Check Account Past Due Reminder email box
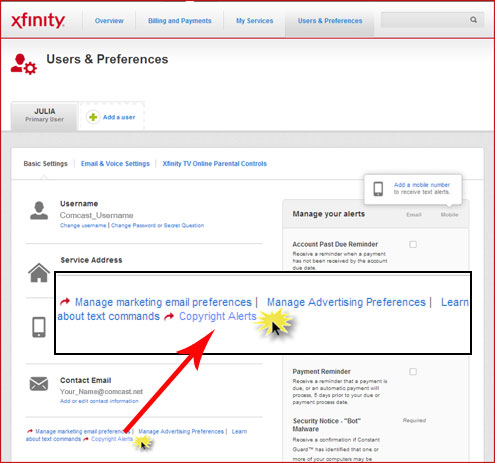The height and width of the screenshot is (463, 495). point(413,244)
